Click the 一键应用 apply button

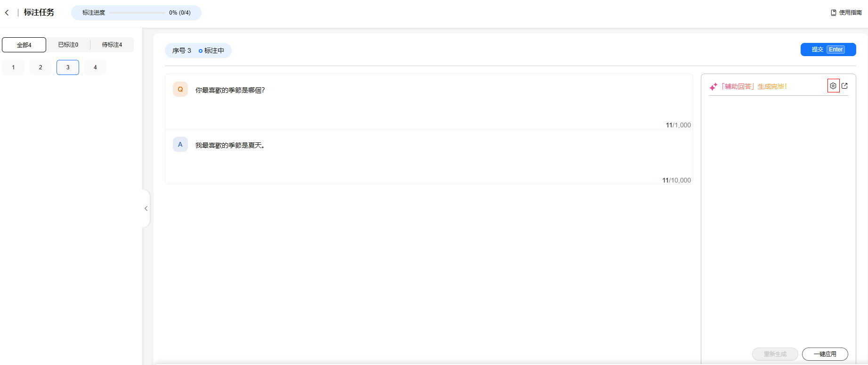click(825, 354)
